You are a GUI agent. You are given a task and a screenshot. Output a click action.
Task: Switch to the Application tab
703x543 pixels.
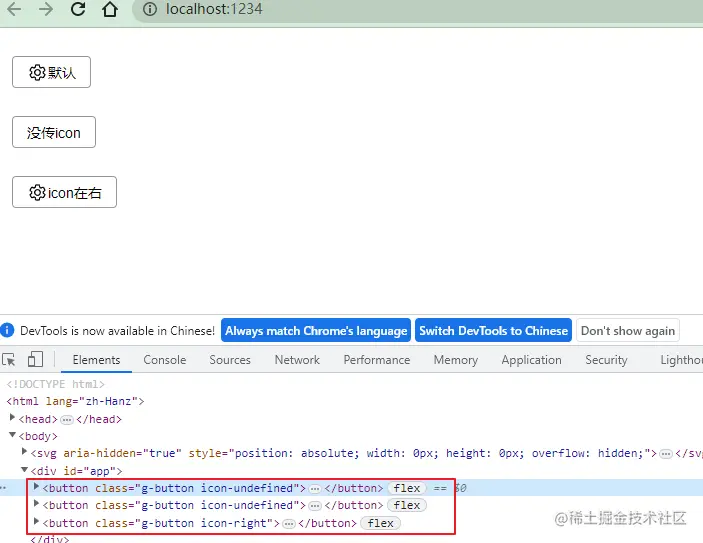pyautogui.click(x=531, y=360)
